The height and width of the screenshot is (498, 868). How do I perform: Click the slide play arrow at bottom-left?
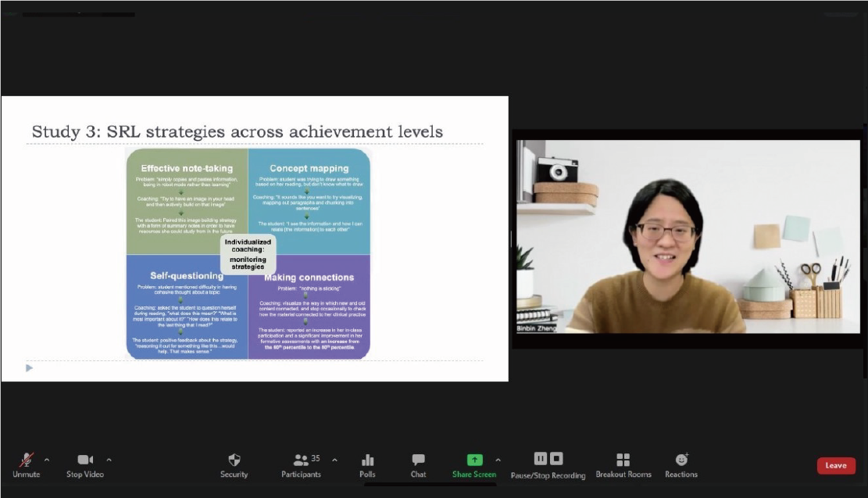pyautogui.click(x=30, y=368)
